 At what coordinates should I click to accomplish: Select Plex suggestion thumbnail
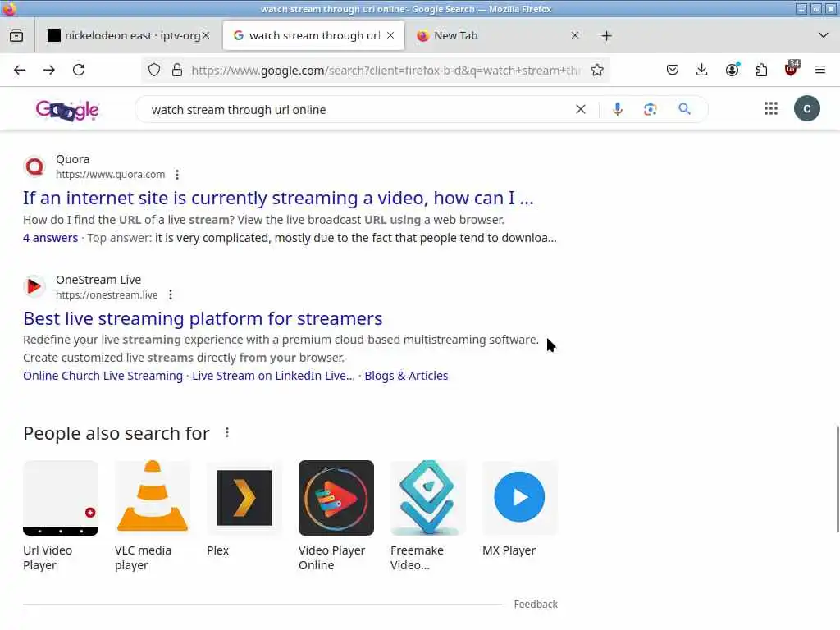point(244,498)
